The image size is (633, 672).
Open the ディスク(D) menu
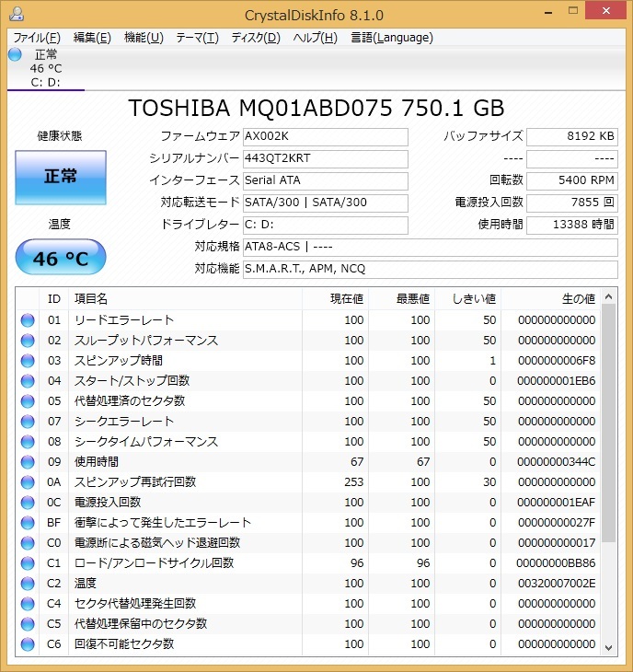pos(256,38)
